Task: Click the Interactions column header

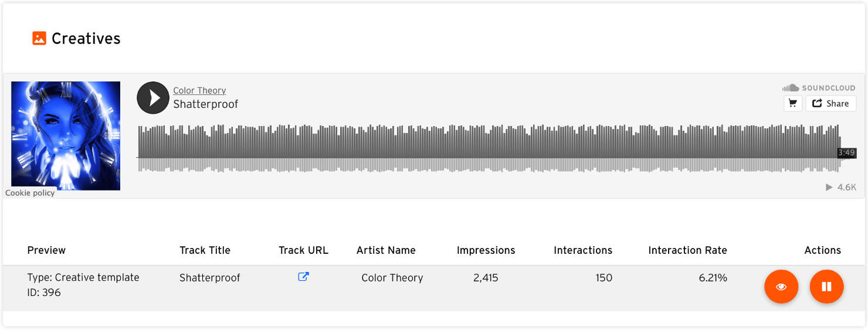Action: coord(582,250)
